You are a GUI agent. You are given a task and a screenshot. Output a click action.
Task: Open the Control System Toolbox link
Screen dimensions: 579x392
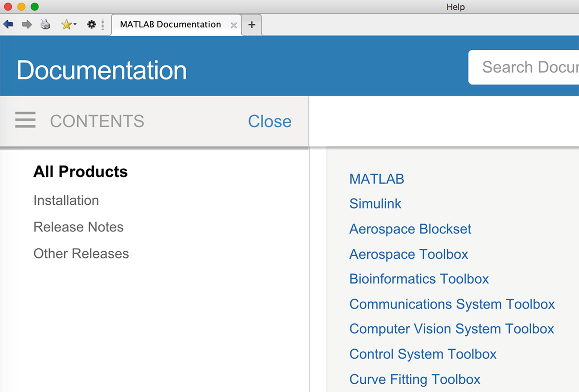click(x=423, y=354)
